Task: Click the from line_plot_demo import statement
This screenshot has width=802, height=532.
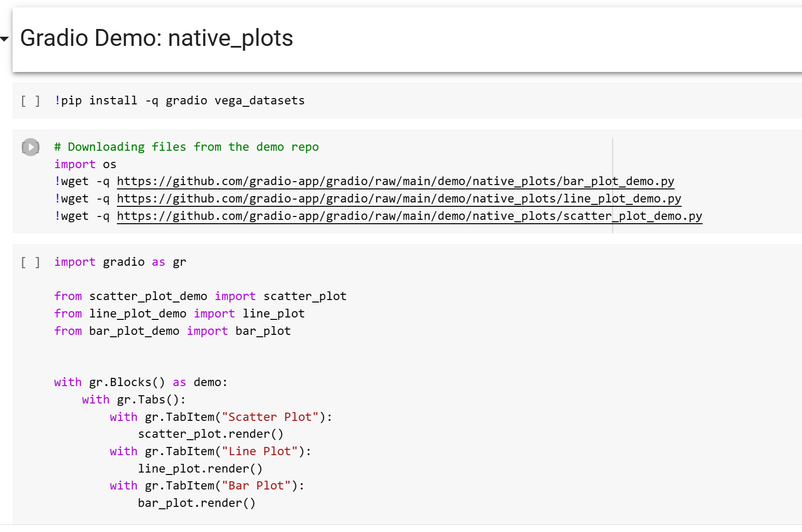Action: pyautogui.click(x=179, y=313)
